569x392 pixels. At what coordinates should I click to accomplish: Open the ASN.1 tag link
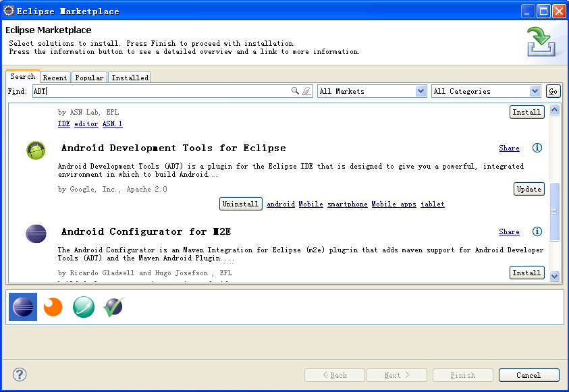pos(113,123)
